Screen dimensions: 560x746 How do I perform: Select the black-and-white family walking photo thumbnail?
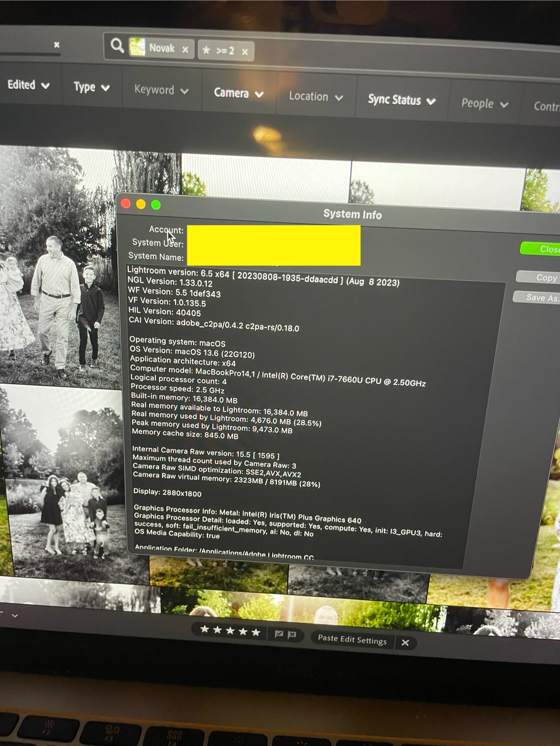coord(60,266)
